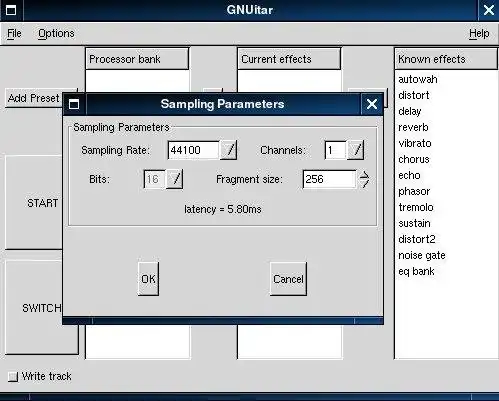Viewport: 499px width, 401px height.
Task: Select reverb in Known effects
Action: pos(446,127)
